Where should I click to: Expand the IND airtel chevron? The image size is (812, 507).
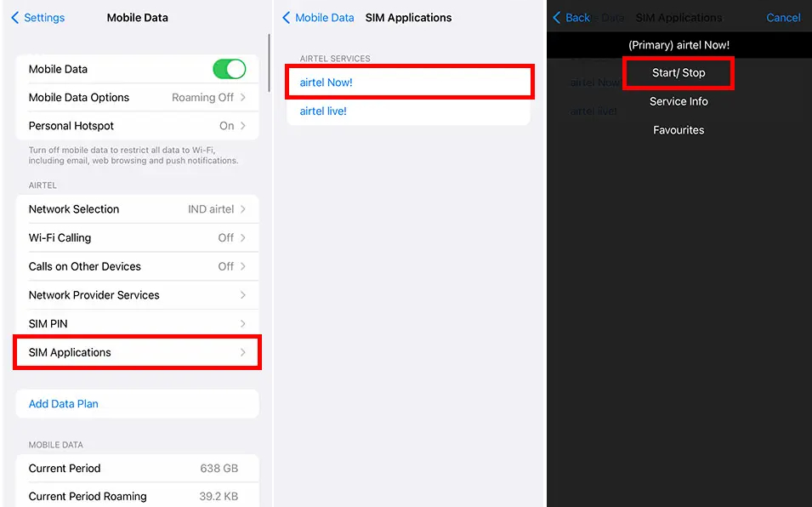click(x=243, y=209)
